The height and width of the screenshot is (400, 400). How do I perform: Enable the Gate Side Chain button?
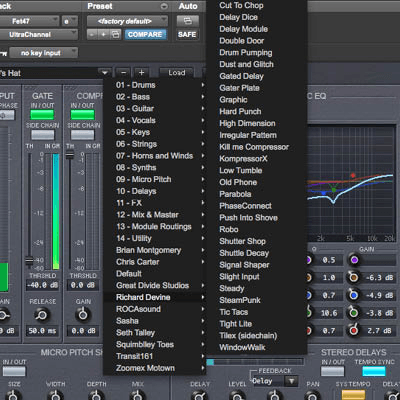click(42, 134)
